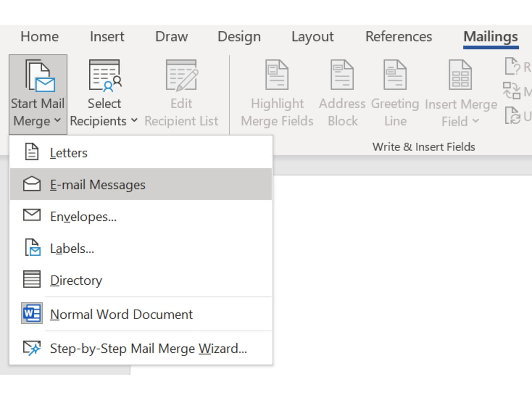Click the Greeting Line icon
This screenshot has width=532, height=399.
[395, 75]
